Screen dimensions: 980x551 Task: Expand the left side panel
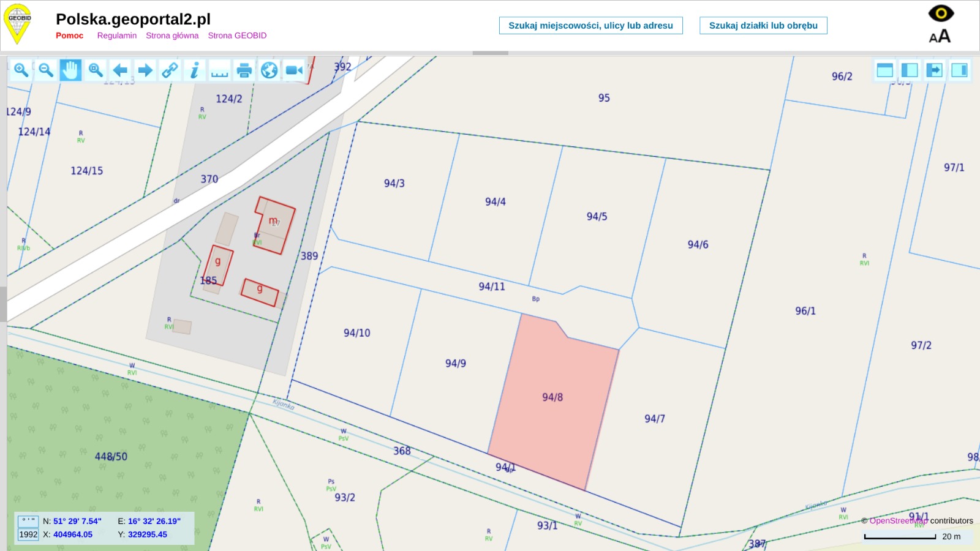click(x=910, y=70)
